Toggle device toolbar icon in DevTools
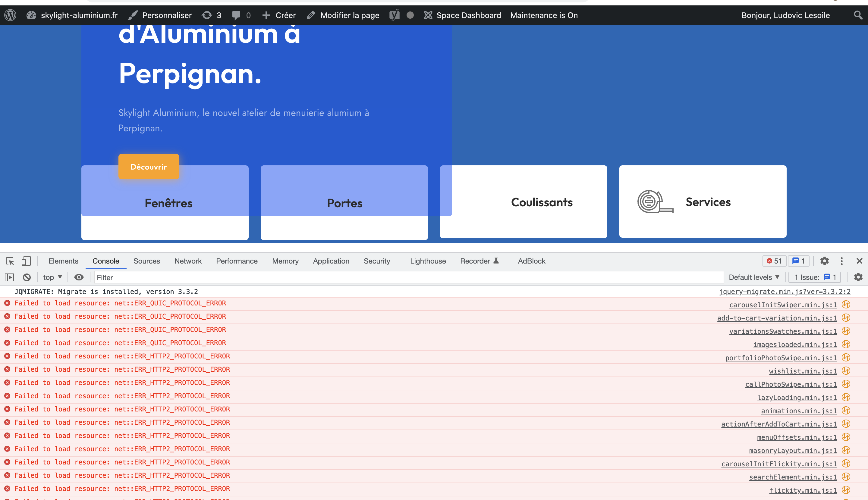The height and width of the screenshot is (500, 868). point(26,261)
